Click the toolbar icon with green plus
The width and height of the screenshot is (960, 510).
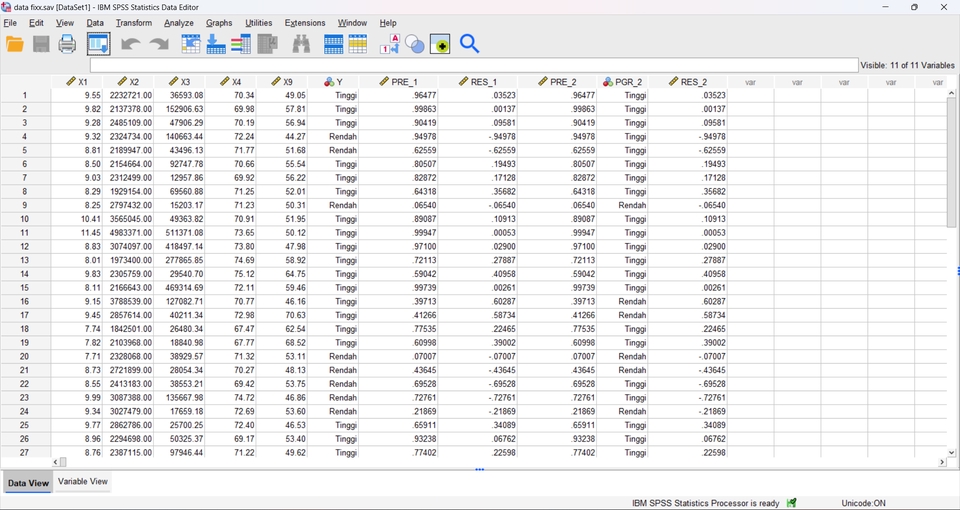pyautogui.click(x=440, y=44)
